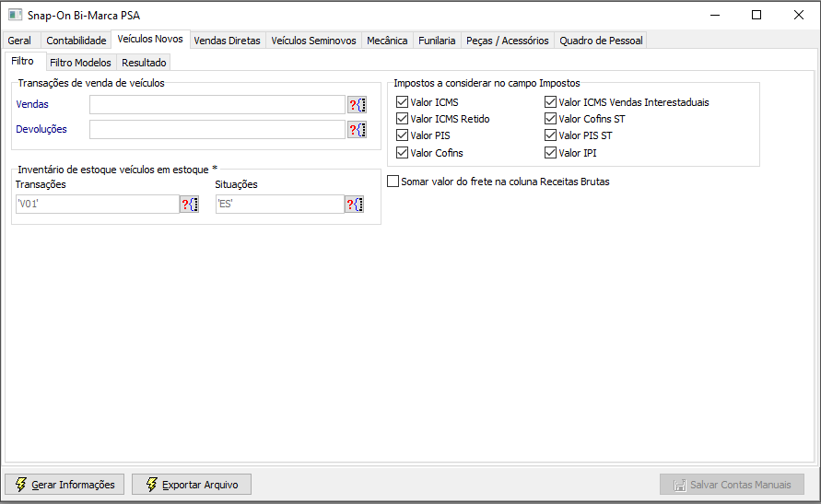Click the Snap-On Bi-Marca PSA window icon

click(15, 16)
